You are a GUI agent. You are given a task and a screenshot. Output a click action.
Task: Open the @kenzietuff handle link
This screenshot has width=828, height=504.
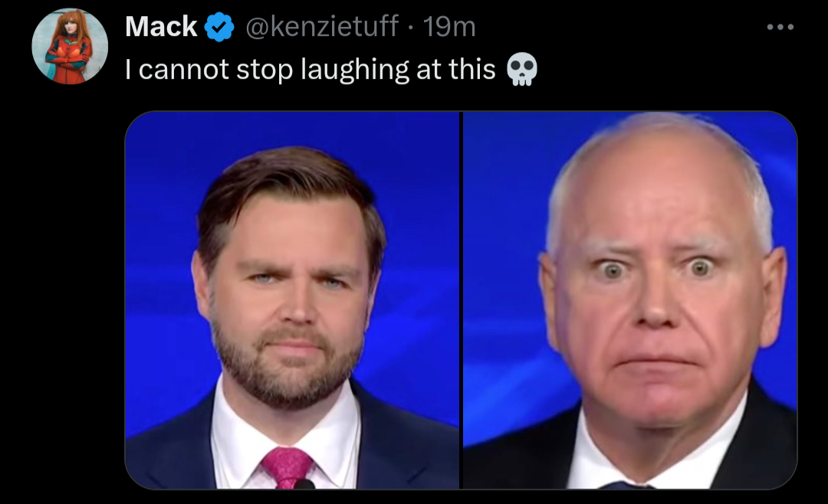(x=322, y=26)
